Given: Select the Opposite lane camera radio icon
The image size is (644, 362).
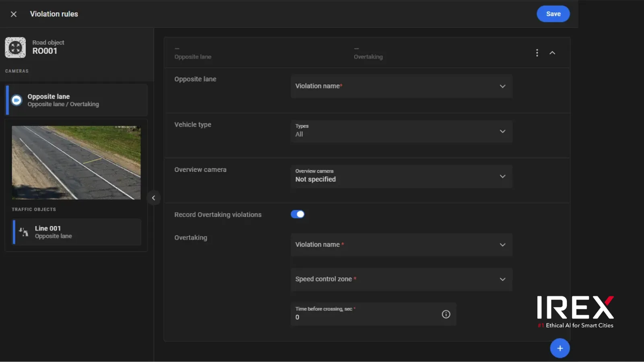Looking at the screenshot, I should pos(17,100).
